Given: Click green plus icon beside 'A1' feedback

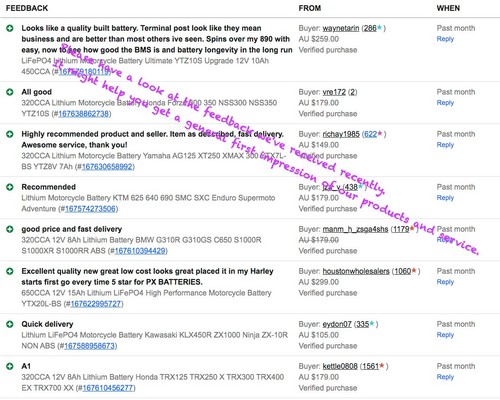Looking at the screenshot, I should tap(10, 366).
